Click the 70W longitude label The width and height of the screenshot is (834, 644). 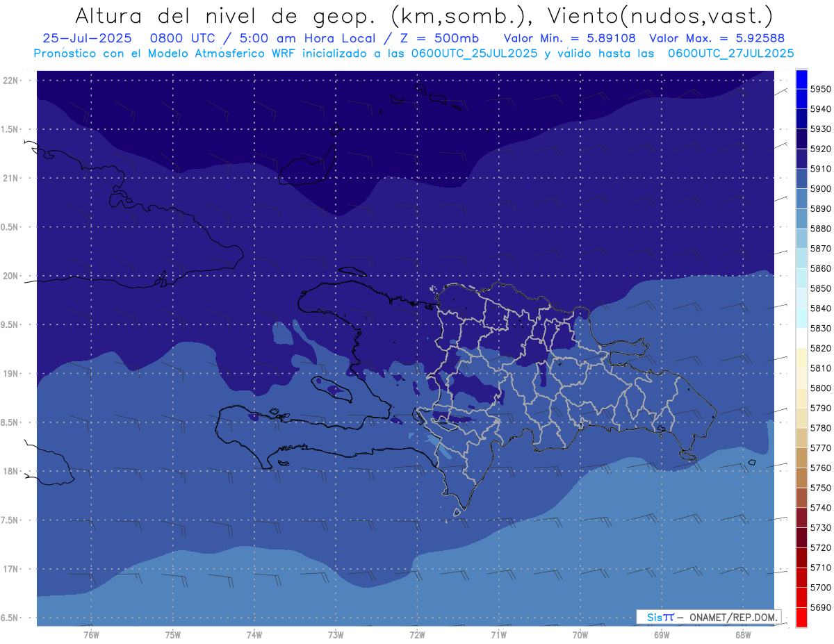coord(580,635)
